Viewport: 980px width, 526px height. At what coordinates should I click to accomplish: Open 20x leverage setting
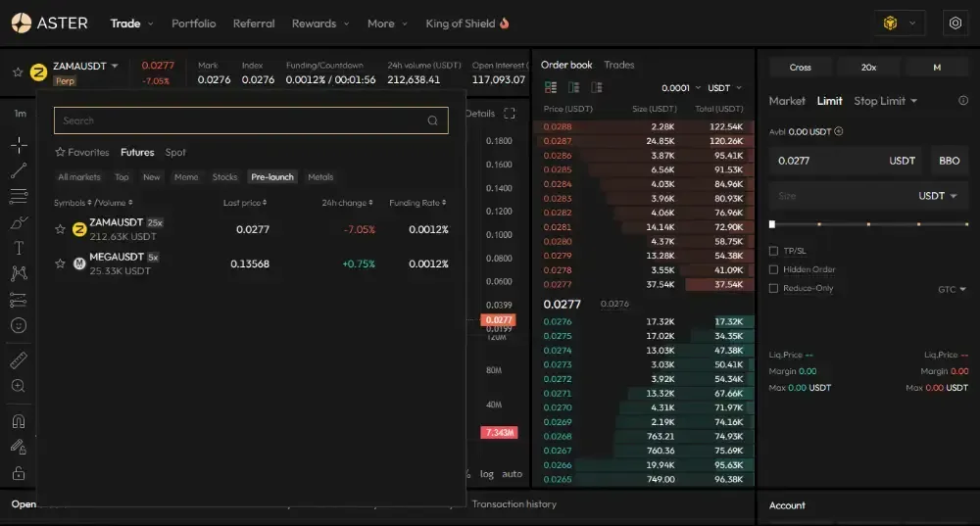point(868,67)
